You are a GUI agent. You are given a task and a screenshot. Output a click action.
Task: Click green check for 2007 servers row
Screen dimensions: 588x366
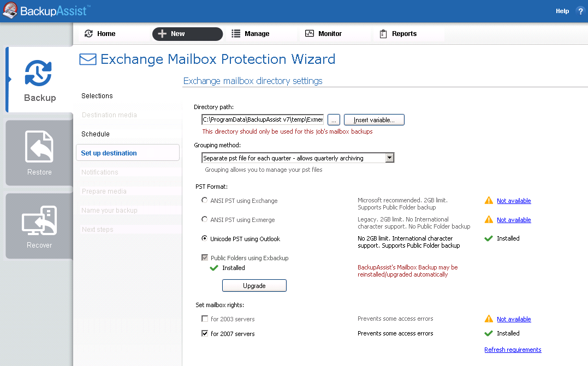pyautogui.click(x=489, y=333)
